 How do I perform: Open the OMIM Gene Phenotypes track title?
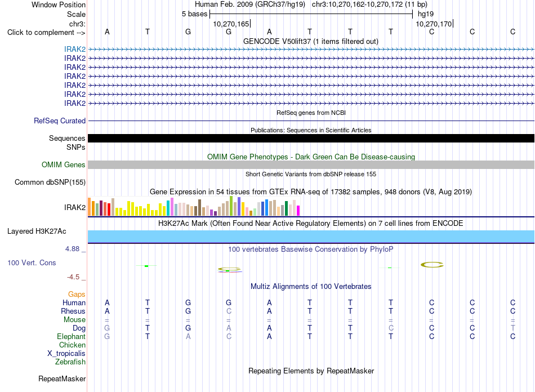[311, 157]
